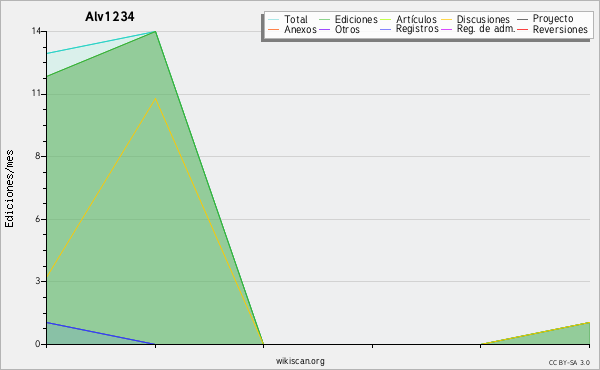Click the y-axis value 11
Screen dimensions: 600x370
[37, 93]
